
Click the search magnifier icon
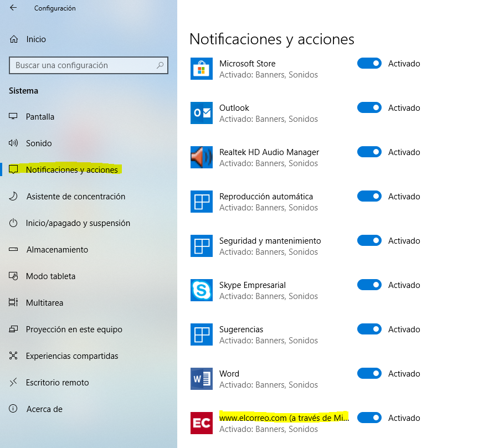tap(160, 65)
